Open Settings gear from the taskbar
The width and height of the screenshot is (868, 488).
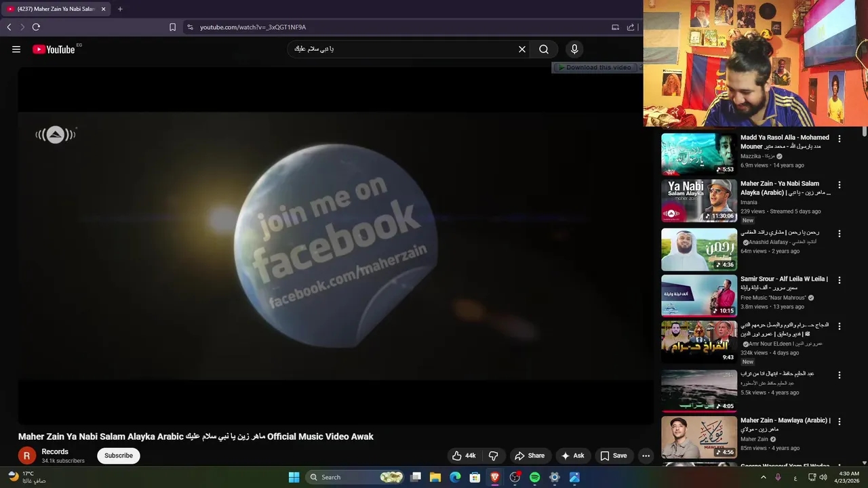coord(554,477)
